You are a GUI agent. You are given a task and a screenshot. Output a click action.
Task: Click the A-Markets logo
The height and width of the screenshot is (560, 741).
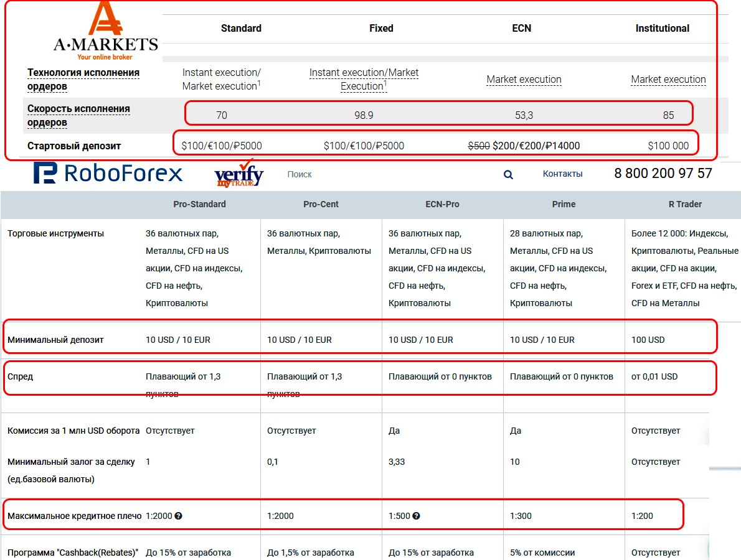pos(105,32)
